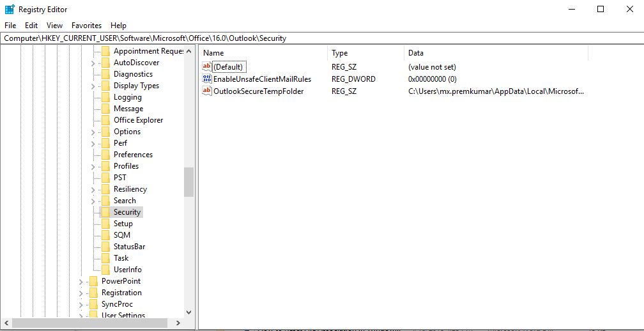Select the Message folder icon
This screenshot has width=644, height=331.
[x=106, y=109]
